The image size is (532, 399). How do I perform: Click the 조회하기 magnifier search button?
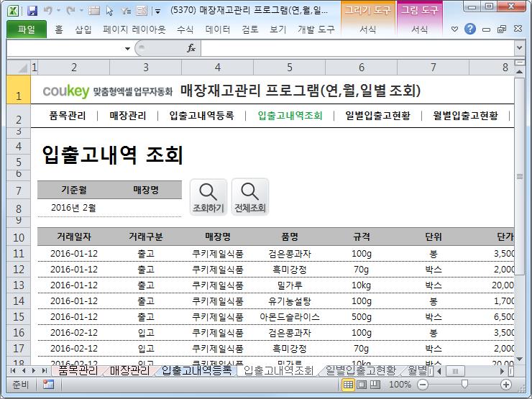tap(208, 197)
